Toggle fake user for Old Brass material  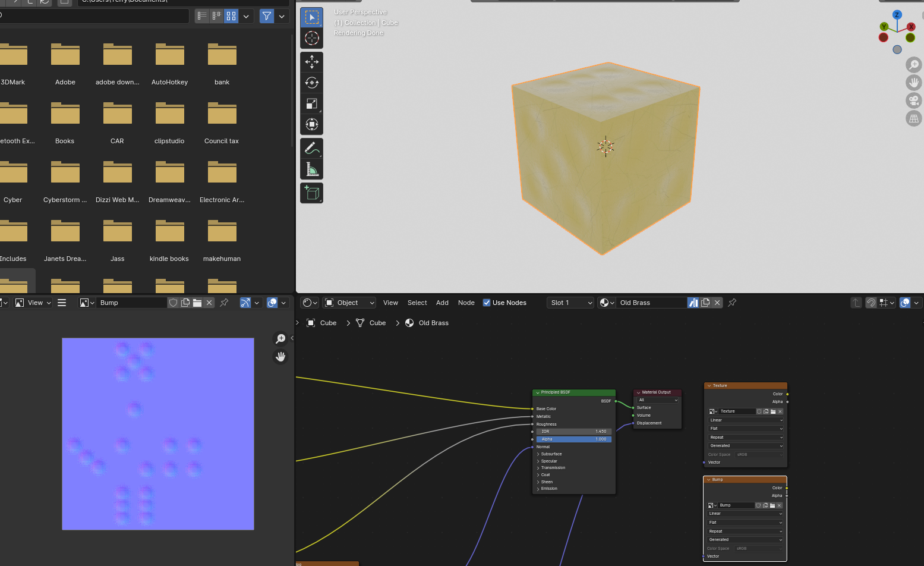coord(693,303)
